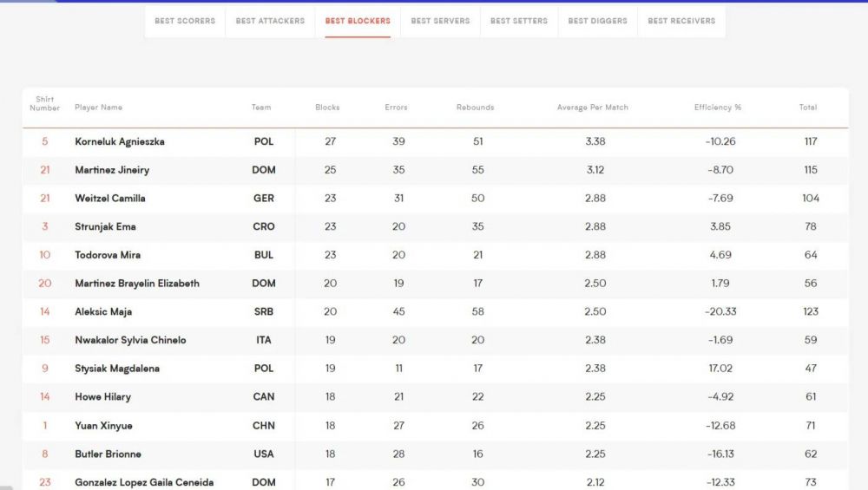Click the Player Name column header
The image size is (868, 490).
98,108
